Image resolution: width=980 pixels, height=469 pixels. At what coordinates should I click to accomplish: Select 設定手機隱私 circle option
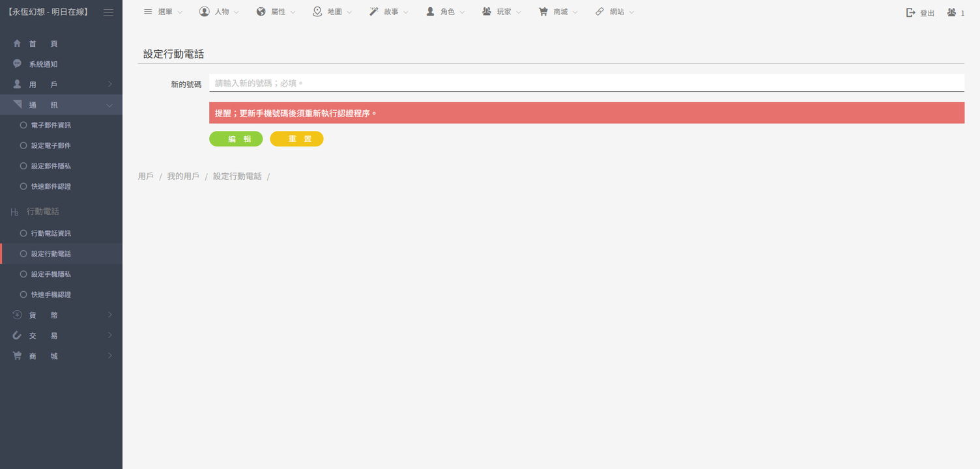(23, 274)
